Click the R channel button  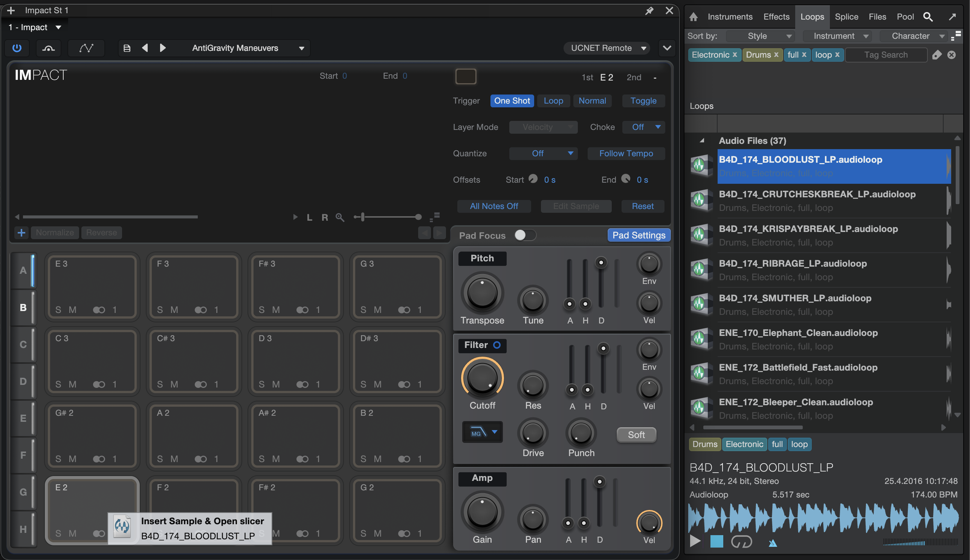[325, 218]
